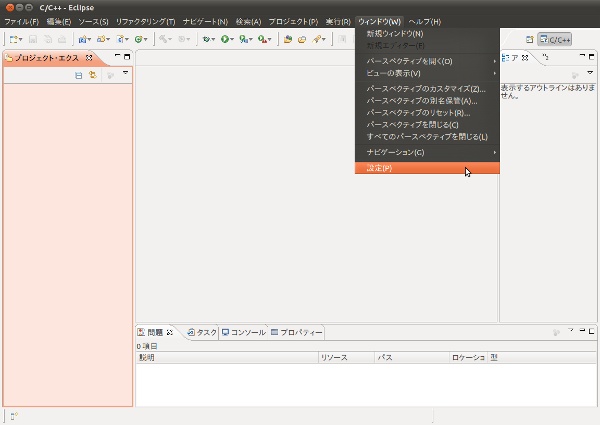Open the New wizard dropdown arrow
600x425 pixels.
(20, 39)
